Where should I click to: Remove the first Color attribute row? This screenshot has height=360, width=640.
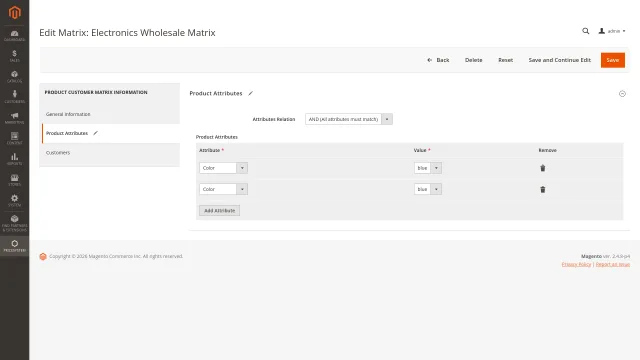point(542,168)
